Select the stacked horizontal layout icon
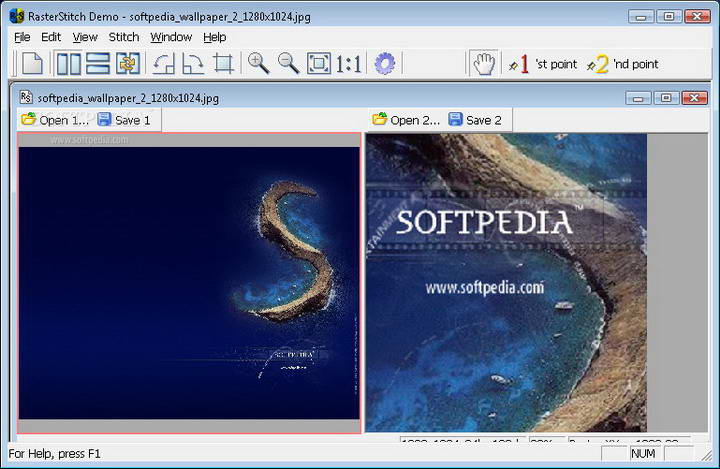 pos(98,63)
